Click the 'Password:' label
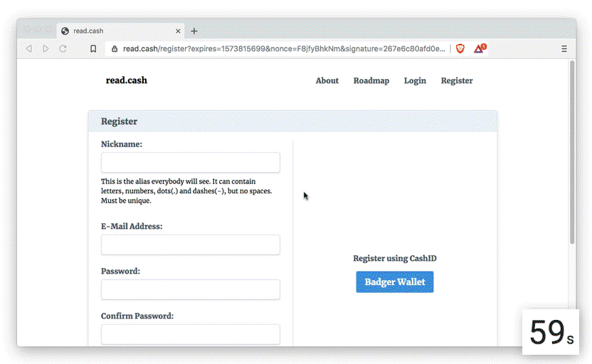 tap(120, 271)
